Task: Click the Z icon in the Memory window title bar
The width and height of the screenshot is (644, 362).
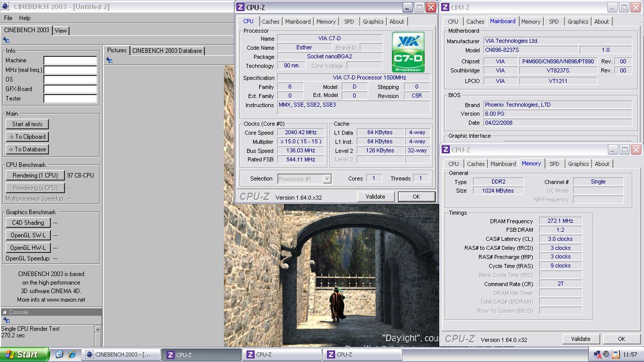Action: [x=446, y=150]
